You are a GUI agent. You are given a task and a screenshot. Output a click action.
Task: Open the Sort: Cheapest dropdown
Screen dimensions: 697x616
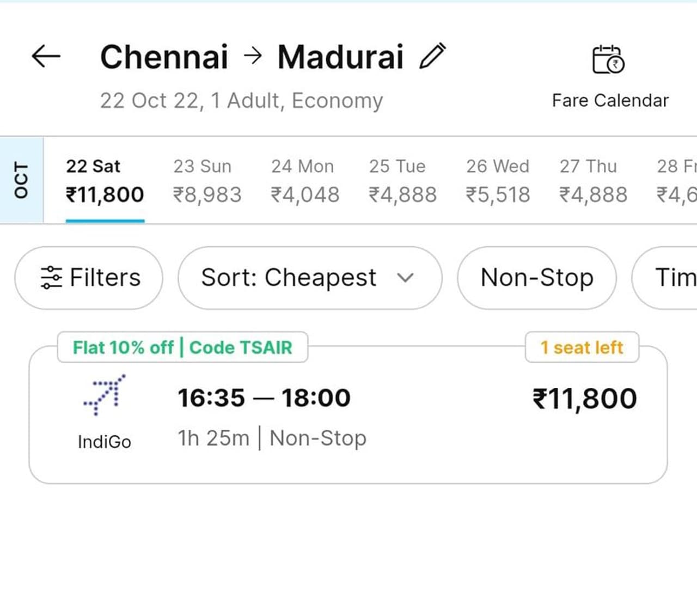(289, 278)
